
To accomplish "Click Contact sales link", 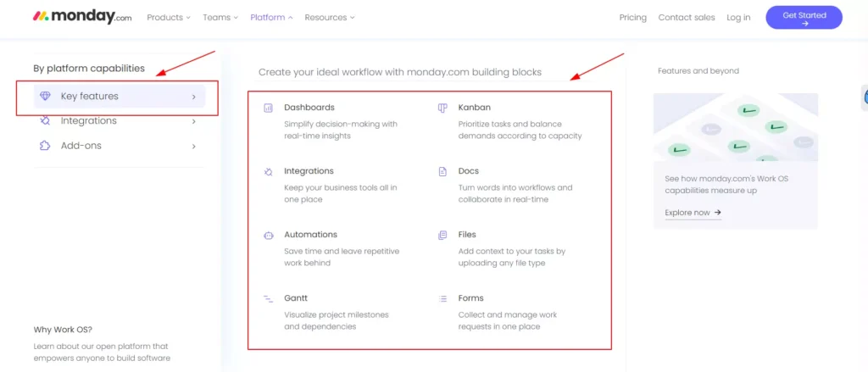I will 687,17.
